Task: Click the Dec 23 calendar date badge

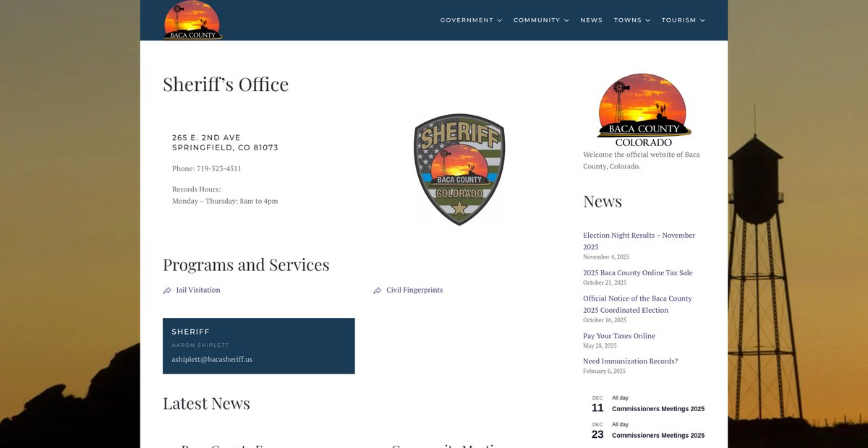Action: tap(597, 431)
